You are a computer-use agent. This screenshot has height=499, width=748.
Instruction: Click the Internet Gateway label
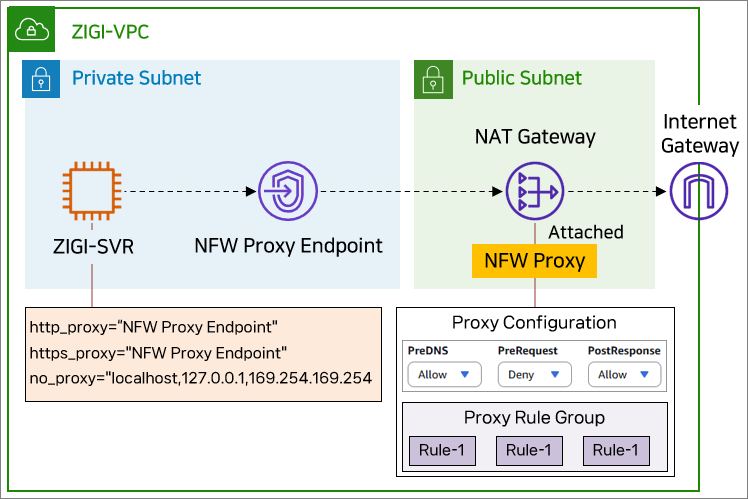pos(700,134)
